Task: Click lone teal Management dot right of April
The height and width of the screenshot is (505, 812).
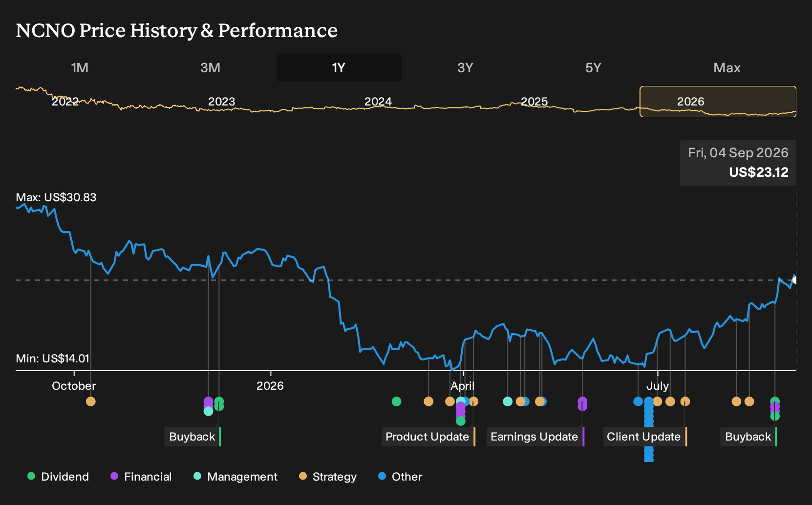Action: [508, 401]
